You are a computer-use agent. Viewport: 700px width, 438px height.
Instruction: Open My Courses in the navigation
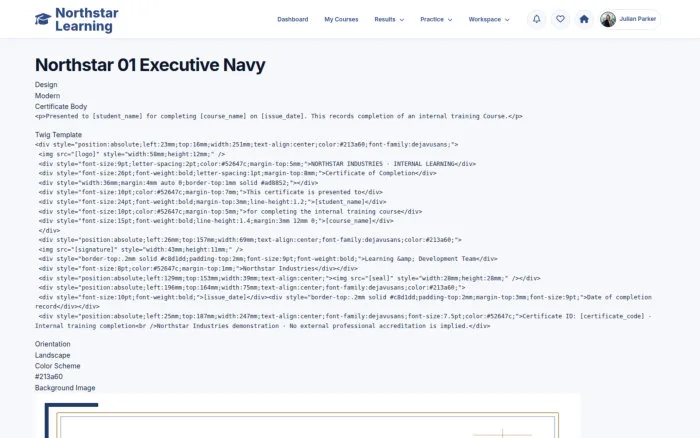341,19
